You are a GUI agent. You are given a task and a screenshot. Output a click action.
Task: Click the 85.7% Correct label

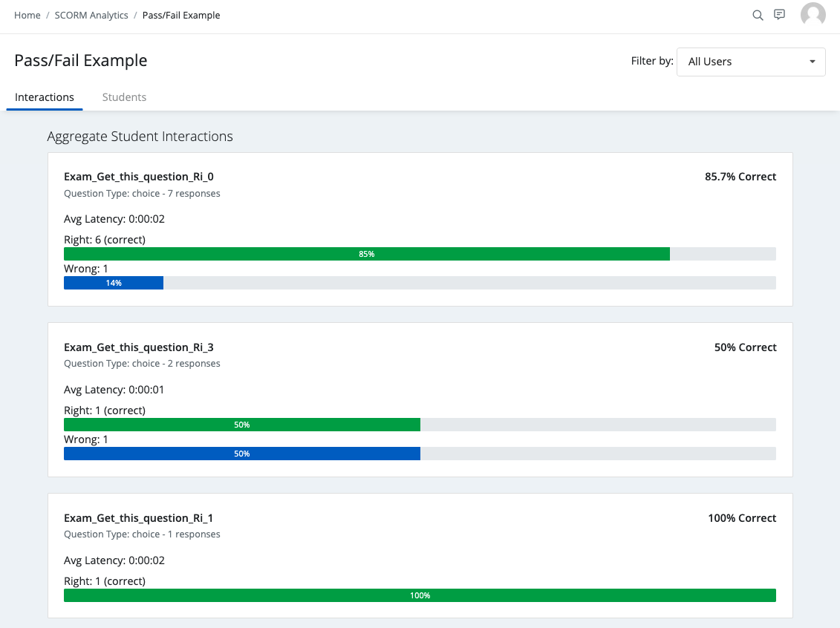[740, 177]
